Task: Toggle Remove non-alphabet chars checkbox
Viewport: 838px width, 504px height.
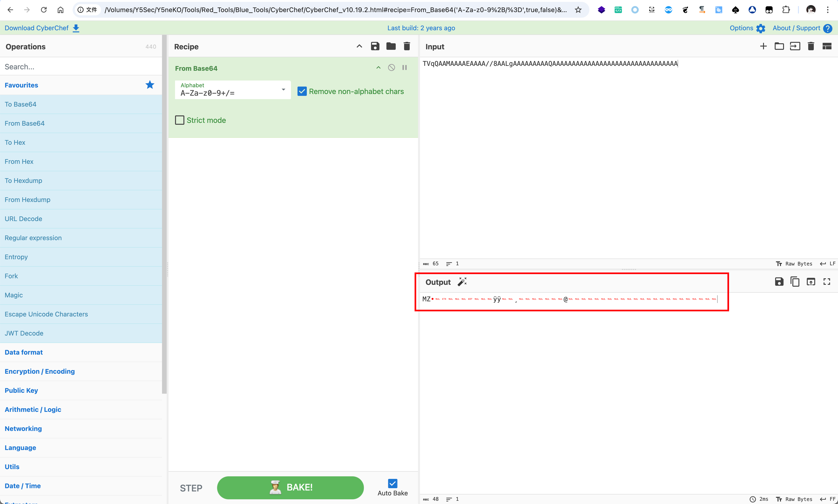Action: click(x=302, y=91)
